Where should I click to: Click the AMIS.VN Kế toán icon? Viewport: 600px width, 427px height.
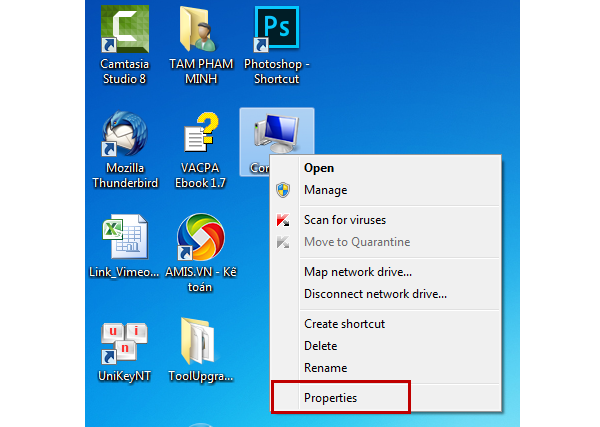pos(201,241)
